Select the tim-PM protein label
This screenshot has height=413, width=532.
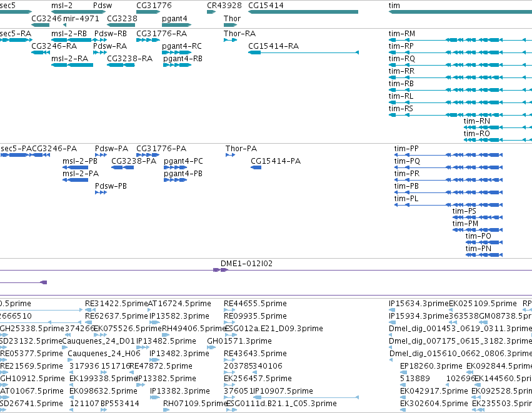point(465,224)
